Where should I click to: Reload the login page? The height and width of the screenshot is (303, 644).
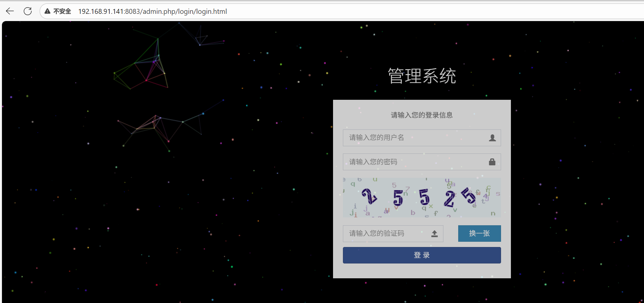pyautogui.click(x=28, y=11)
